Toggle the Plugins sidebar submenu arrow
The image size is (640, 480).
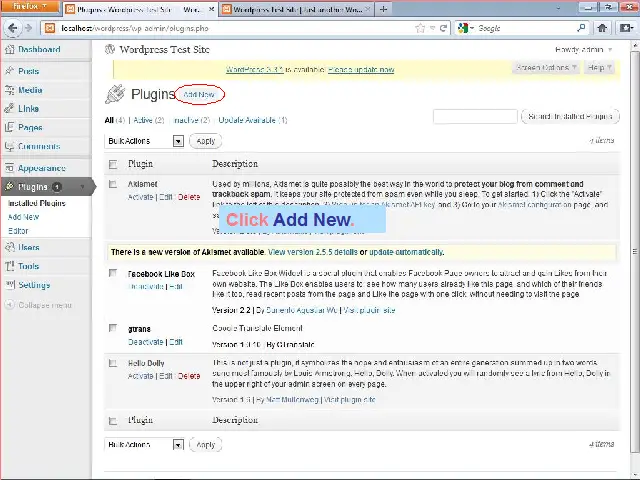tap(82, 187)
